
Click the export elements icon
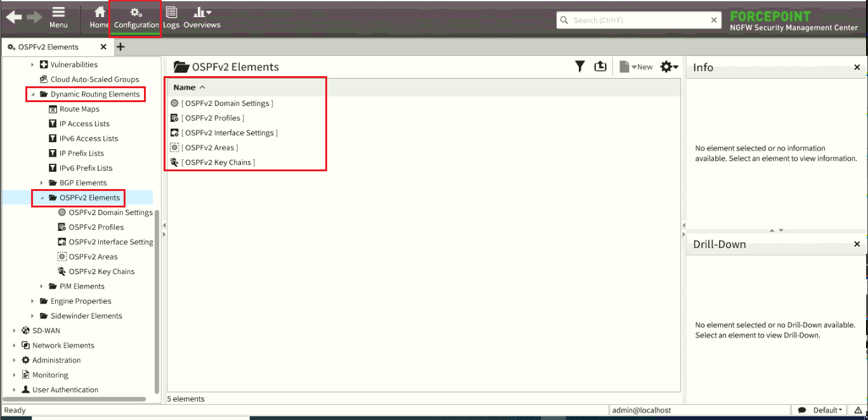(x=600, y=67)
